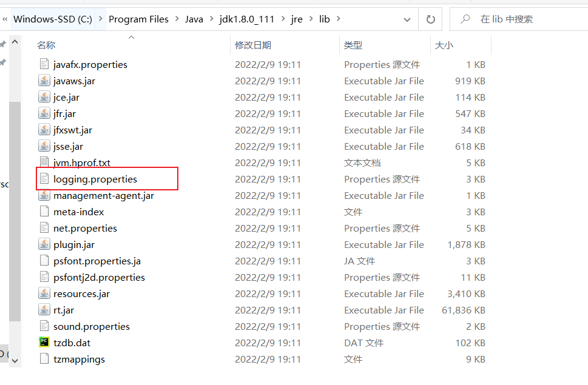The image size is (588, 385).
Task: Click the sound.properties file icon
Action: pyautogui.click(x=44, y=326)
